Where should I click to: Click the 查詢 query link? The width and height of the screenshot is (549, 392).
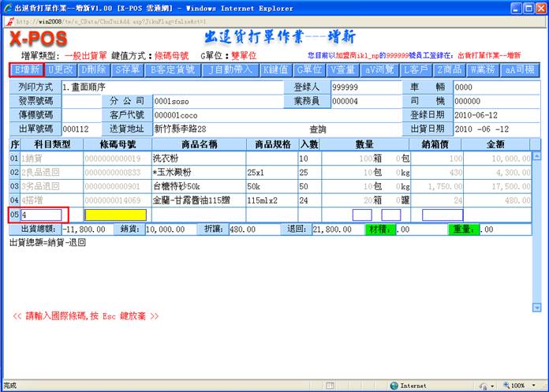point(317,129)
